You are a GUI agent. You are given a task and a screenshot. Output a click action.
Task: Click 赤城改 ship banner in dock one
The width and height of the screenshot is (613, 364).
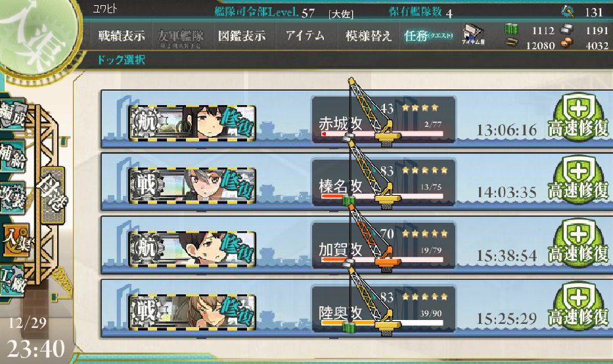point(193,123)
